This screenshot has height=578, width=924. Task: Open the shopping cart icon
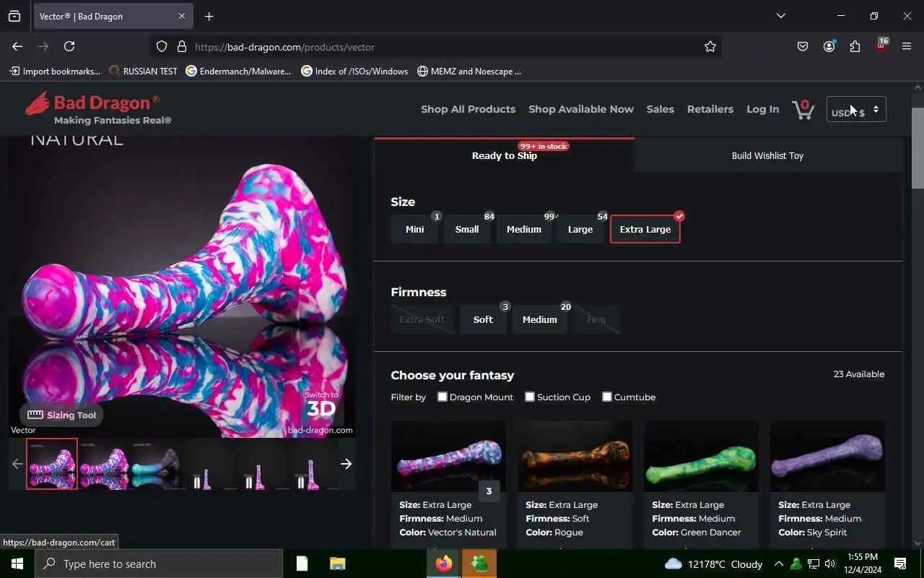[x=803, y=109]
